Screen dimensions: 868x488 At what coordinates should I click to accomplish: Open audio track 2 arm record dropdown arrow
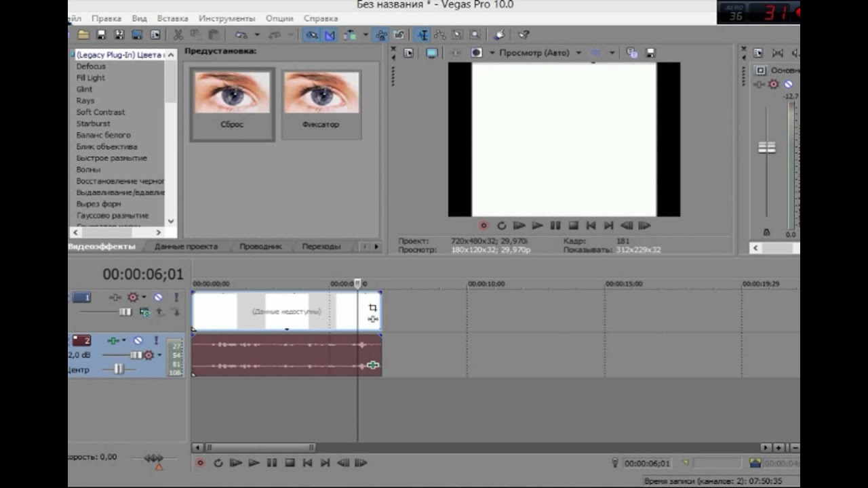(124, 340)
